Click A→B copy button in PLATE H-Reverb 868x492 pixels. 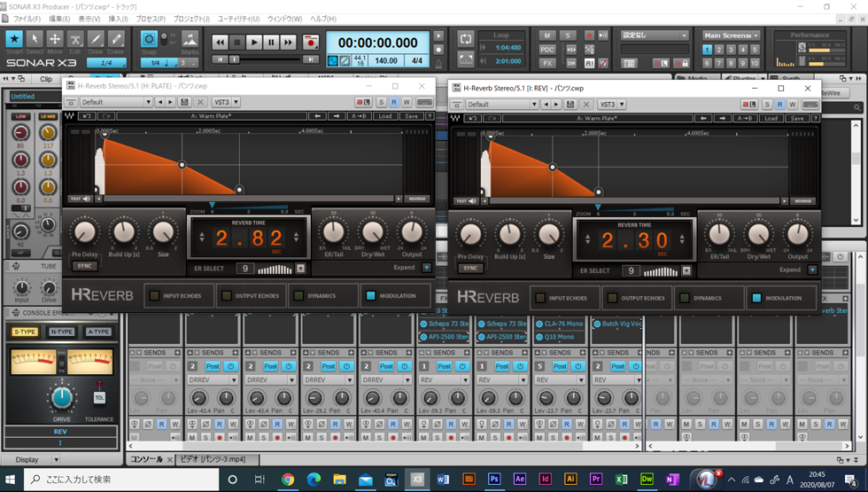359,116
